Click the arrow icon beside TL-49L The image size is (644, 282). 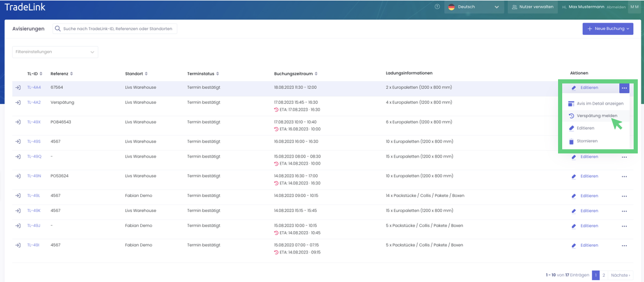[18, 196]
